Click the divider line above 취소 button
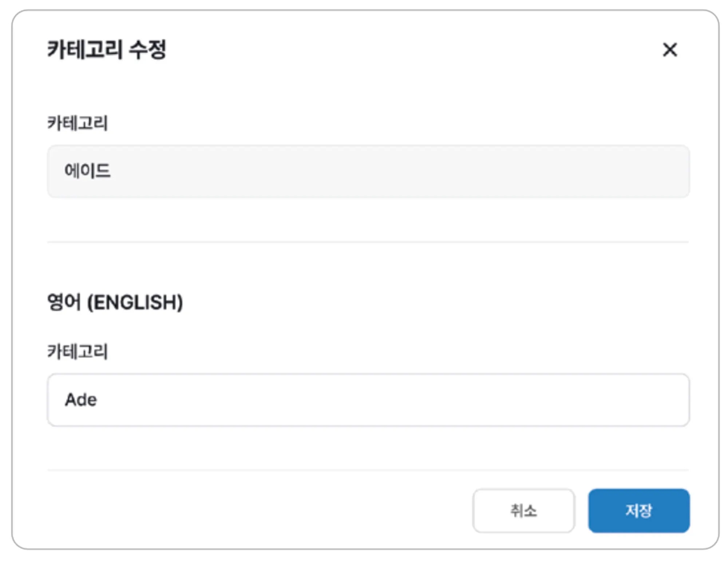The width and height of the screenshot is (728, 562). [x=368, y=470]
